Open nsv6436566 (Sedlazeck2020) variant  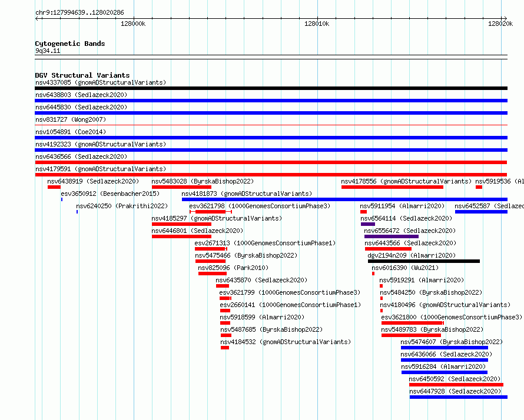[x=81, y=156]
